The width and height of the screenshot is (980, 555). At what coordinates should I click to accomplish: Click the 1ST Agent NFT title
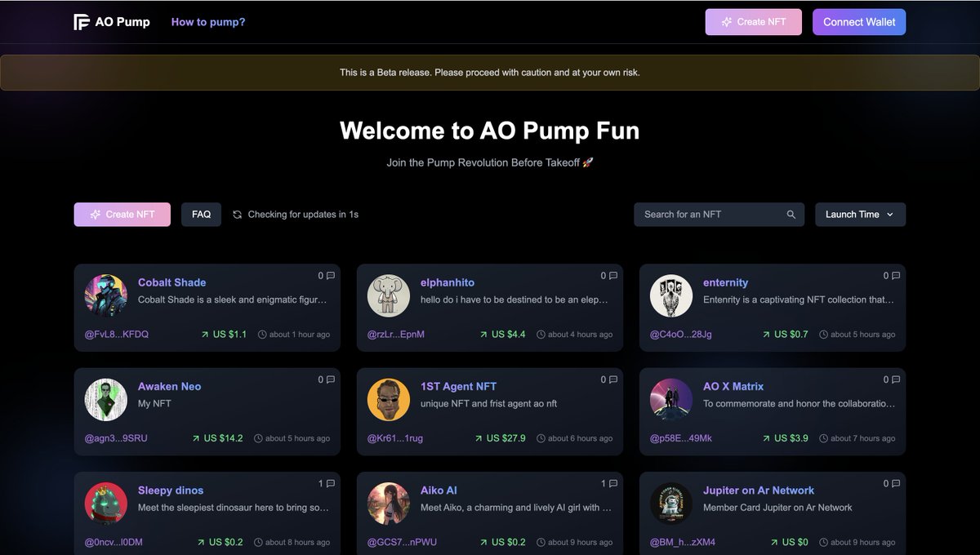coord(458,386)
